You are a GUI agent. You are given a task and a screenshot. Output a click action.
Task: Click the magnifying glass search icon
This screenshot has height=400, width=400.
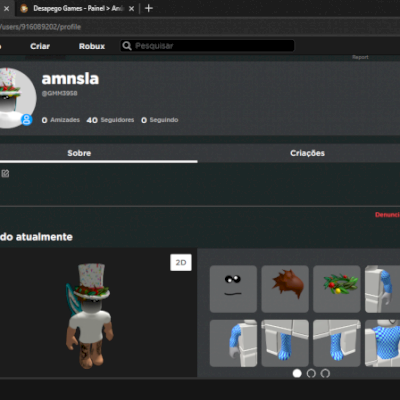127,46
